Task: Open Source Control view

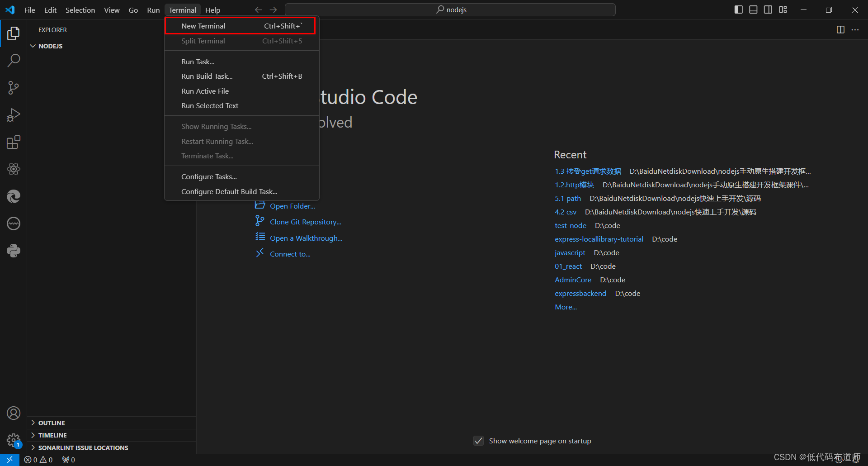Action: click(x=14, y=87)
